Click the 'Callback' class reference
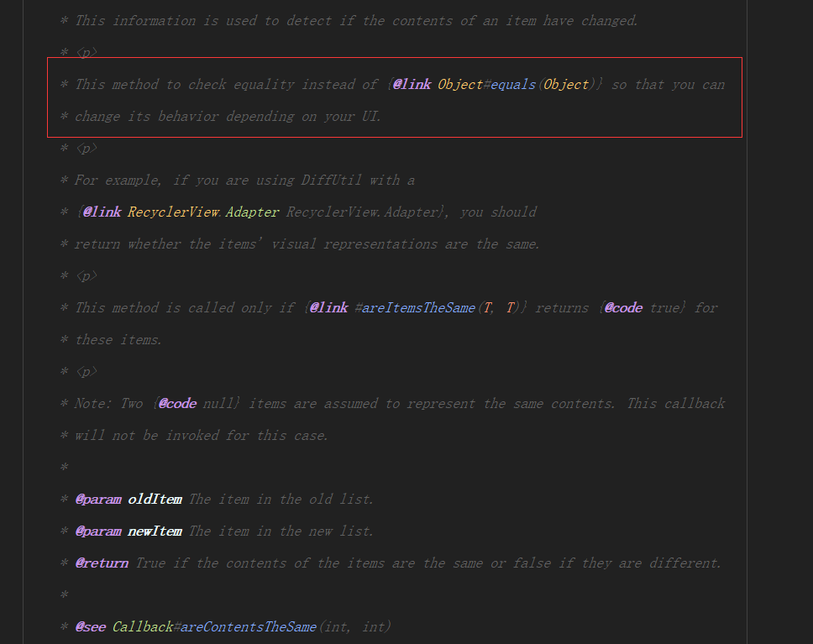This screenshot has width=813, height=644. [x=143, y=627]
